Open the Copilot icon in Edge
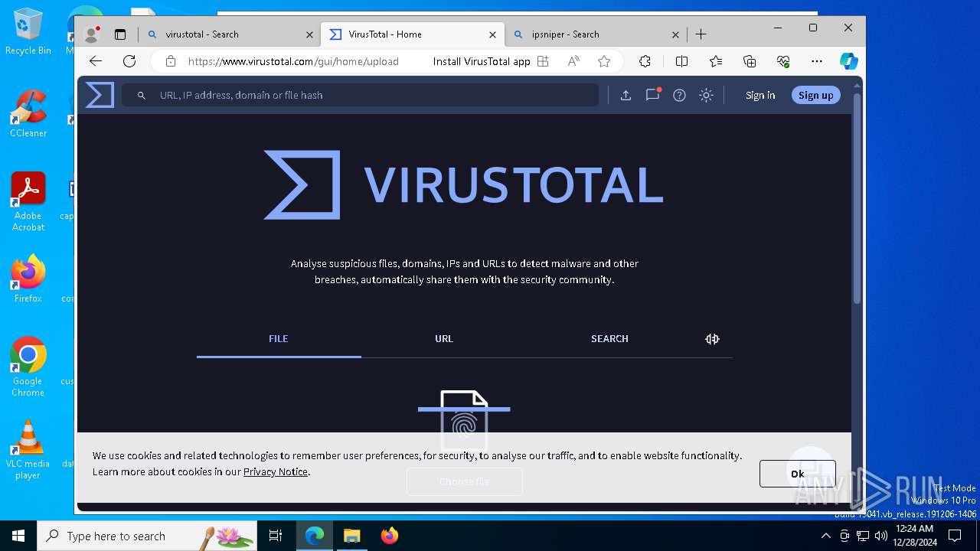 [848, 61]
